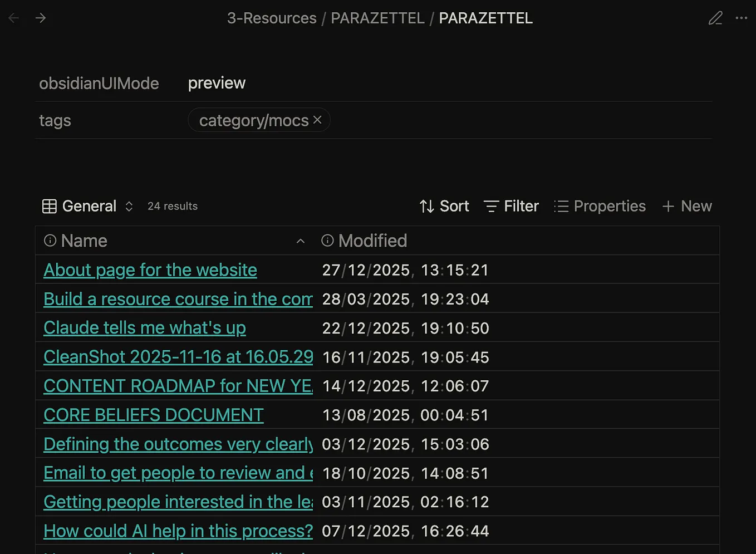Viewport: 756px width, 554px height.
Task: Click the info icon beside Name
Action: (x=50, y=241)
